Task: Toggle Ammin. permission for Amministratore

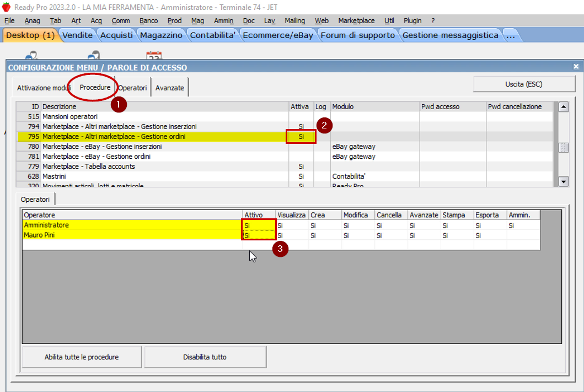Action: tap(523, 225)
